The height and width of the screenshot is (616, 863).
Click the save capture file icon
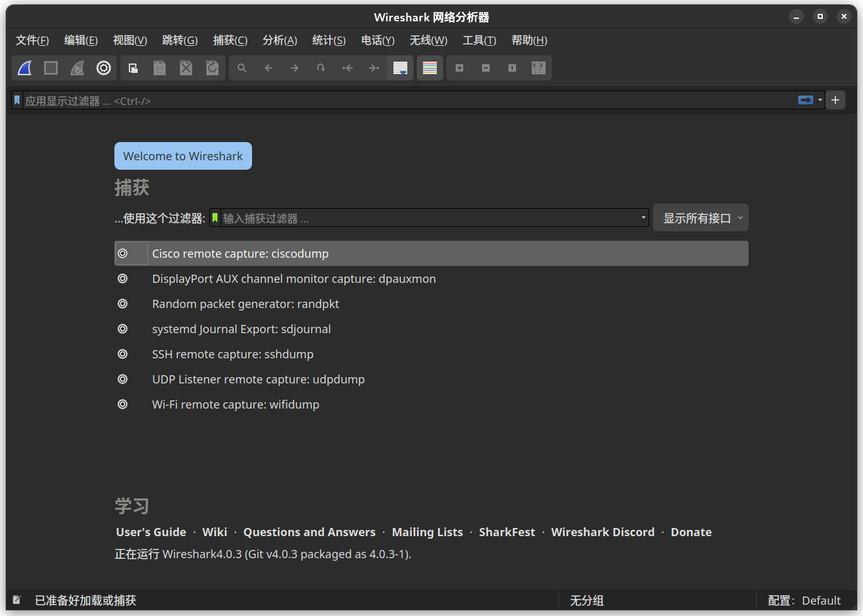tap(160, 68)
